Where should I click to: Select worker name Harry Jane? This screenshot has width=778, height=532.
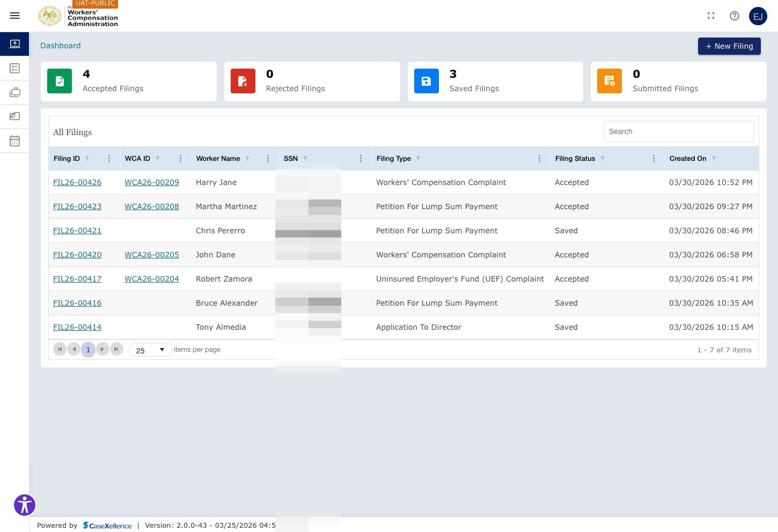216,182
